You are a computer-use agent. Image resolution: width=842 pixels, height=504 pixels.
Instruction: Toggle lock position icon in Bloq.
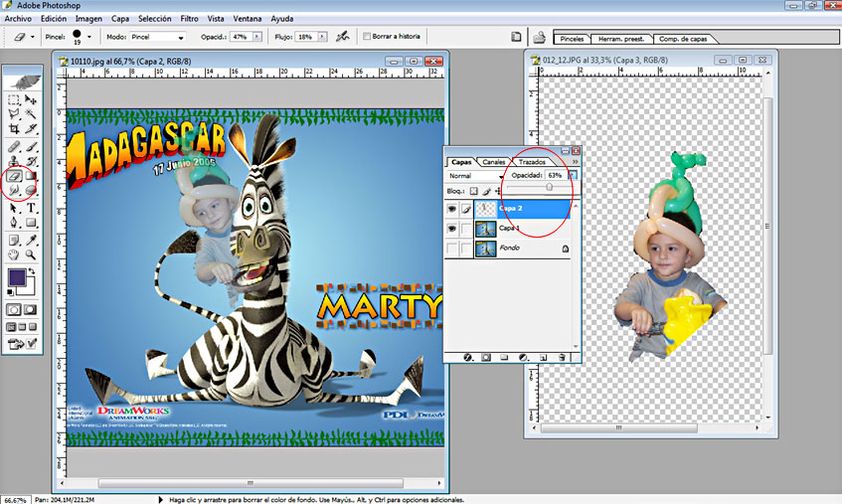click(498, 191)
